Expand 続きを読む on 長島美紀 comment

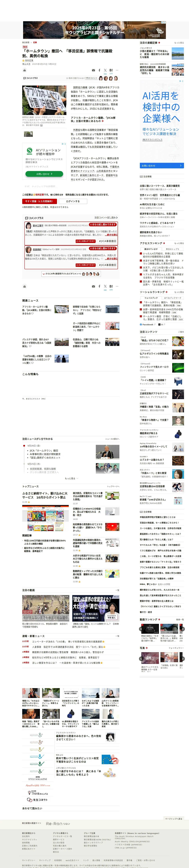point(111,259)
